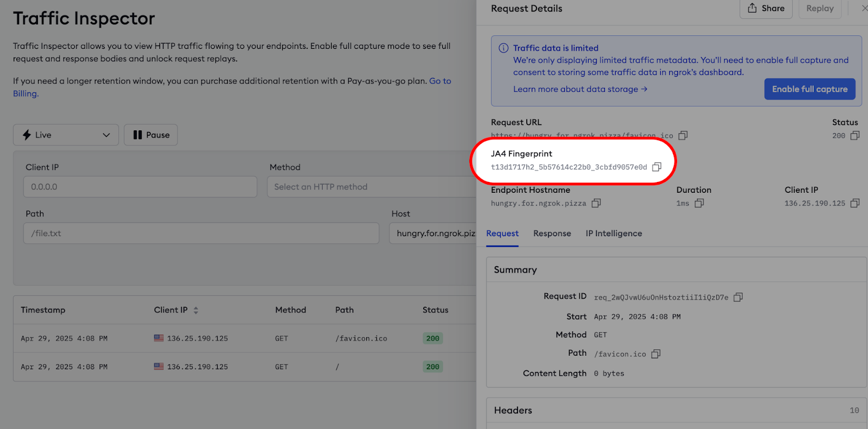Viewport: 868px width, 429px height.
Task: Pause the live traffic stream
Action: coord(151,135)
